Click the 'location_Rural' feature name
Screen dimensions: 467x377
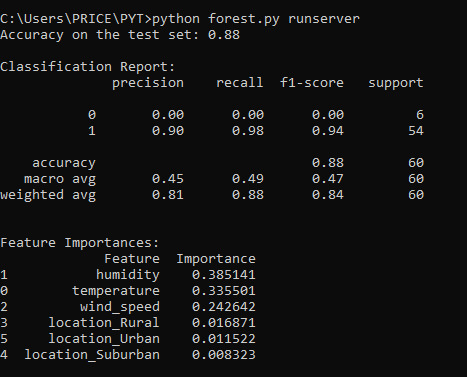coord(104,323)
